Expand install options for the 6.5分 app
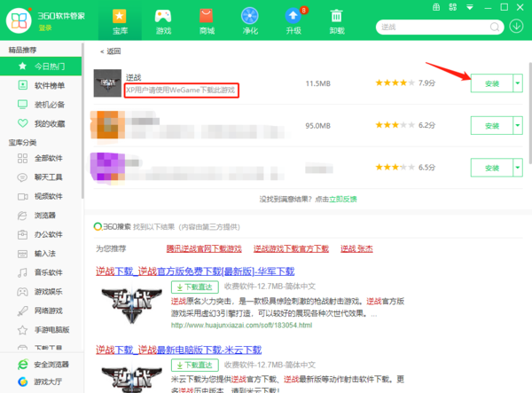This screenshot has height=393, width=532. point(518,167)
